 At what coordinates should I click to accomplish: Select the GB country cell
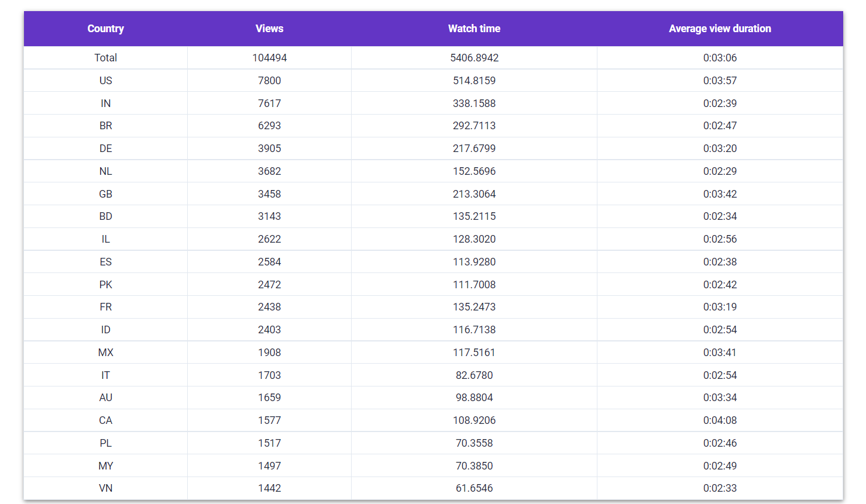pos(105,194)
